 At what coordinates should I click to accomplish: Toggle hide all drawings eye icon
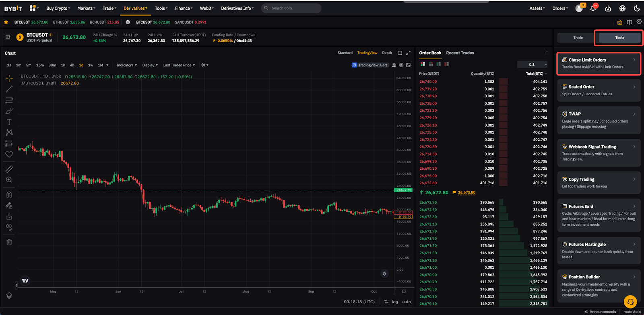click(x=9, y=227)
